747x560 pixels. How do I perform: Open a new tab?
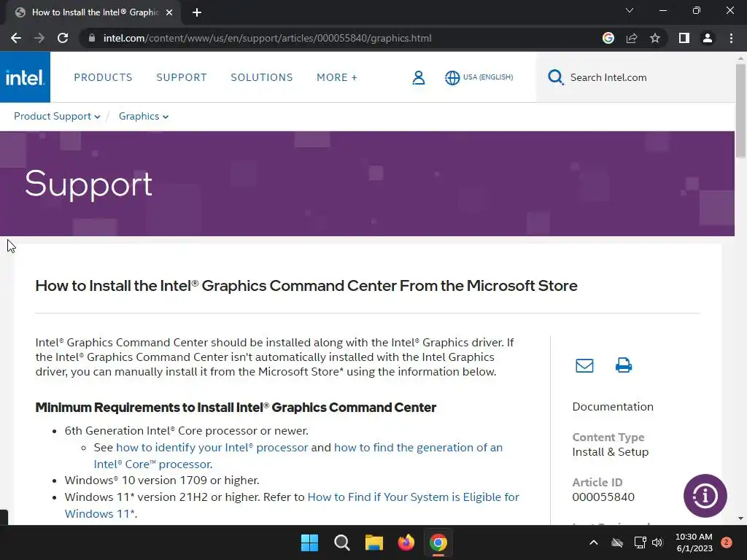click(197, 12)
